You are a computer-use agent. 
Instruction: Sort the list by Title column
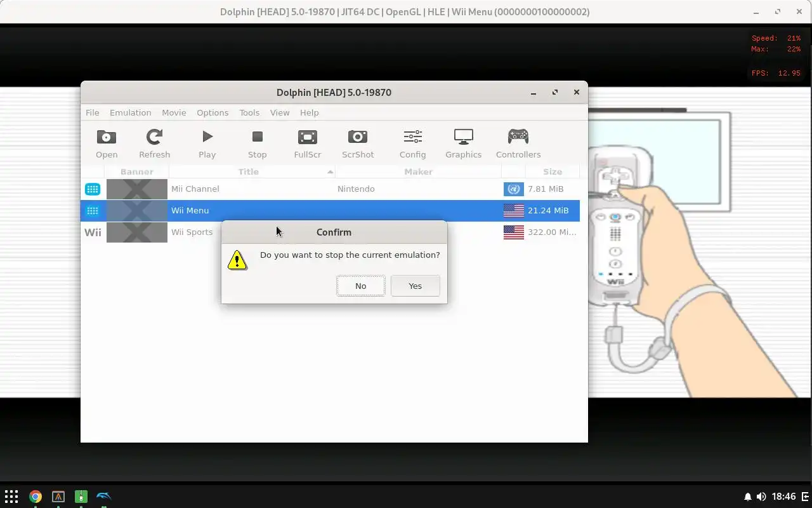pyautogui.click(x=252, y=171)
